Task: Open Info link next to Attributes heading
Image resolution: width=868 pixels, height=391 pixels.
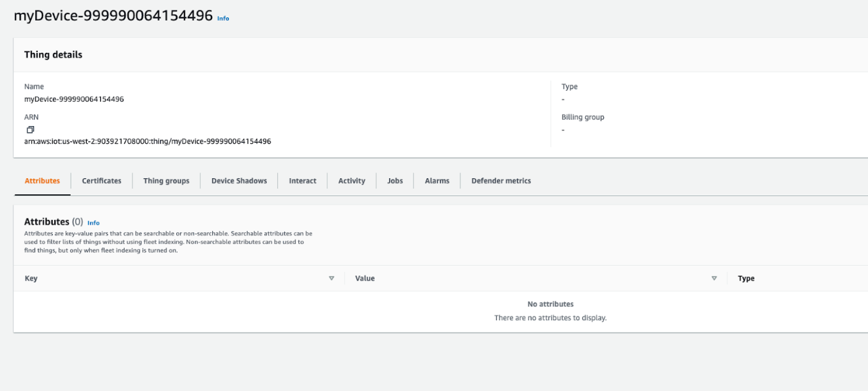Action: coord(93,223)
